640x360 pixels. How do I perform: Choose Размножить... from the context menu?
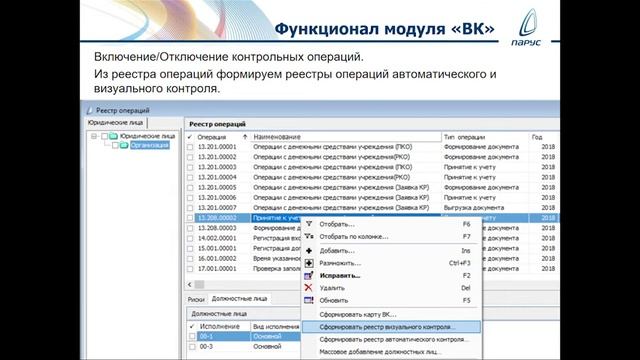point(392,263)
